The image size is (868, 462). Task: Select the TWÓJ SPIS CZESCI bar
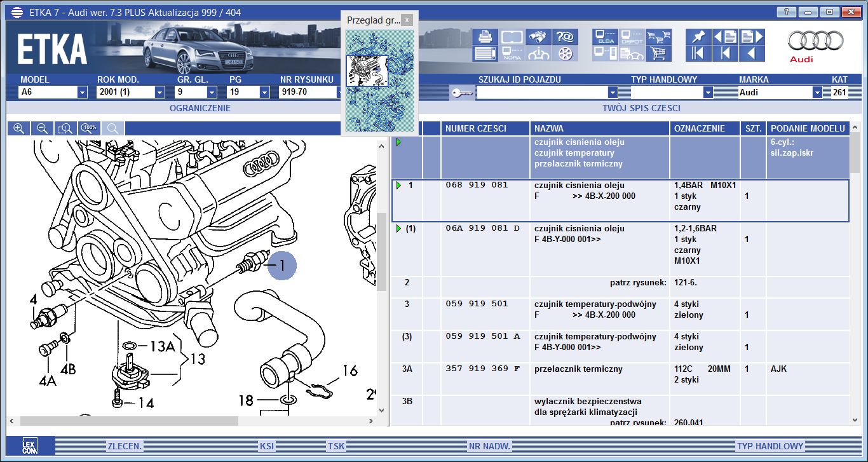coord(641,108)
